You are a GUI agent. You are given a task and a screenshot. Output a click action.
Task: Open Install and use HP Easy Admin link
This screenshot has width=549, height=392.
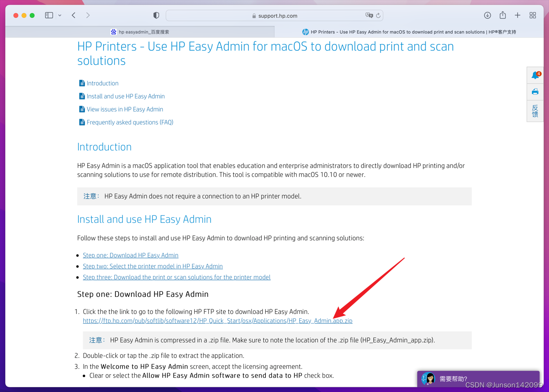[x=126, y=96]
